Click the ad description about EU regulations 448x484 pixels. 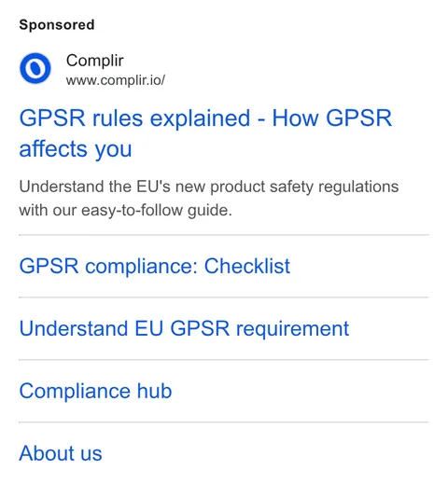(209, 199)
